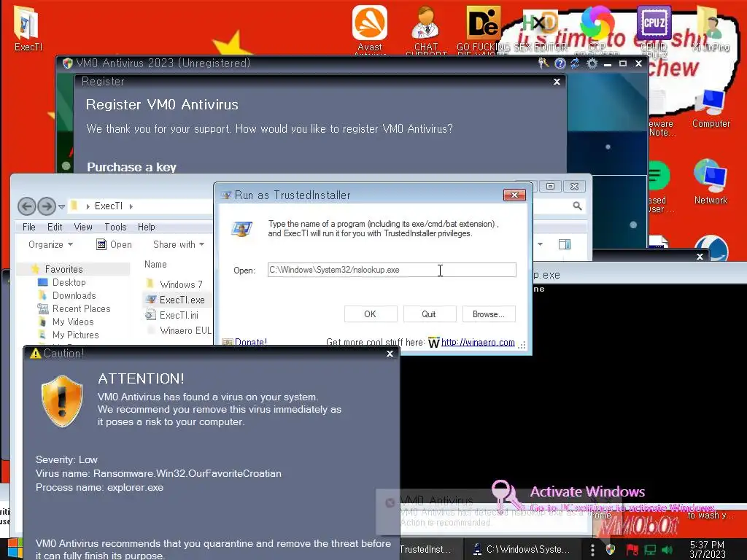Click the security shield tray icon
Image resolution: width=747 pixels, height=560 pixels.
(610, 550)
